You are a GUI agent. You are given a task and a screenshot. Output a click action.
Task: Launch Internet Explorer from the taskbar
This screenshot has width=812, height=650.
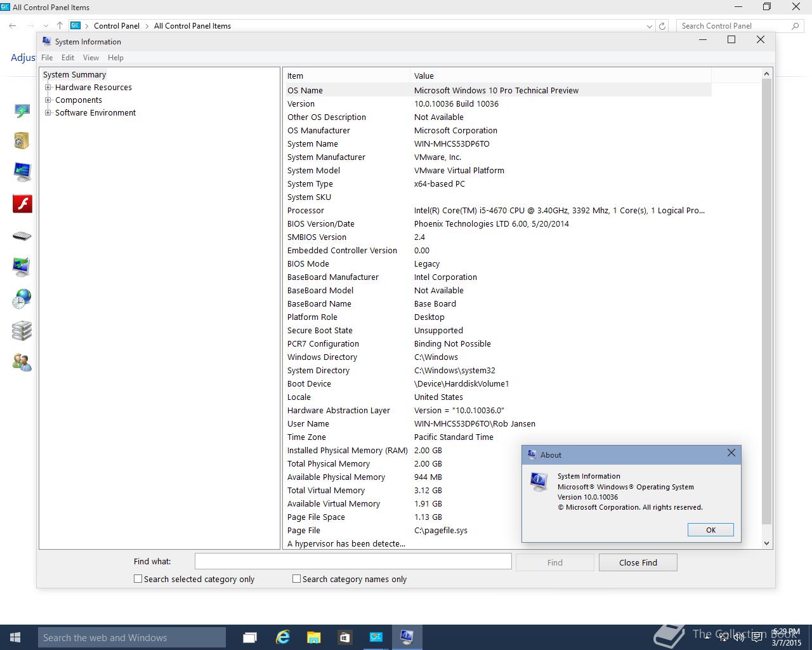tap(282, 637)
